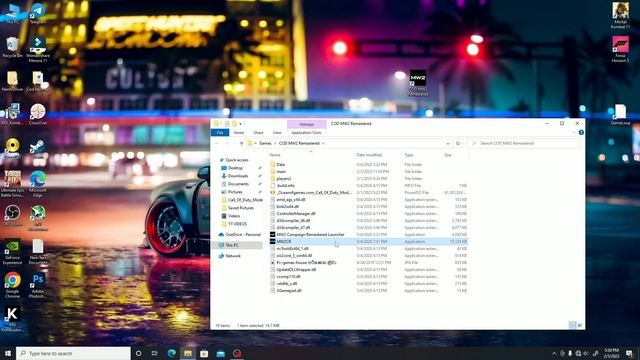Open Documents in navigation pane
This screenshot has height=360, width=640.
click(x=238, y=184)
